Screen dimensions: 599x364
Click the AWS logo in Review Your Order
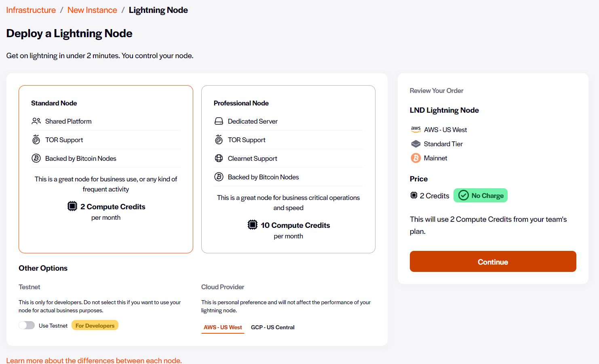[x=416, y=129]
